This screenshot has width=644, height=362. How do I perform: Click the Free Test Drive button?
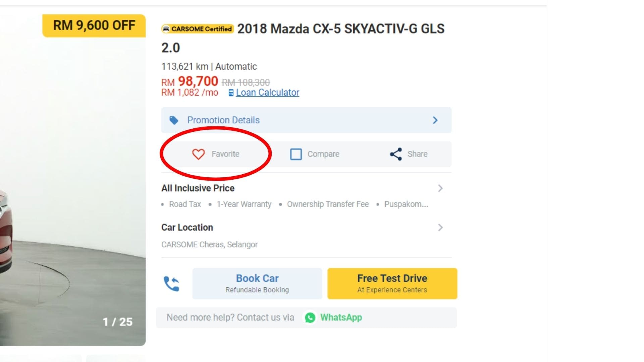pyautogui.click(x=392, y=283)
